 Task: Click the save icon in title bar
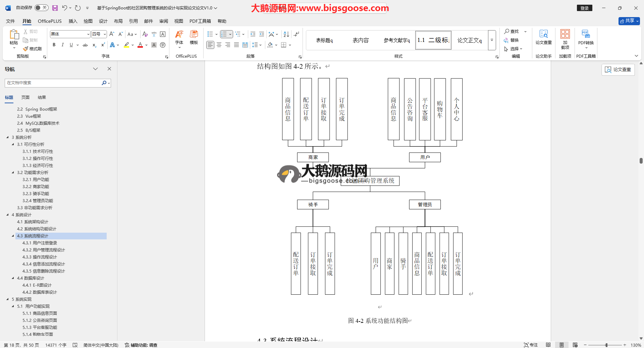[55, 8]
